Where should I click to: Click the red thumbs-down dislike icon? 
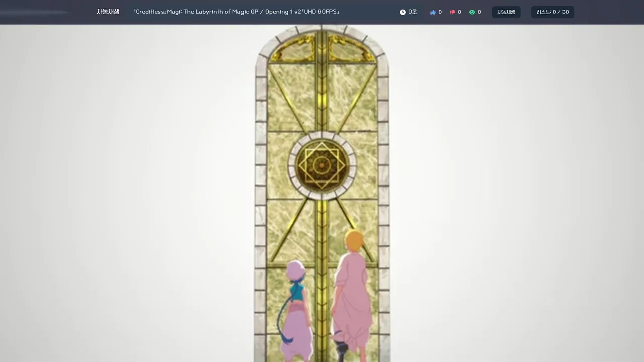(x=452, y=12)
